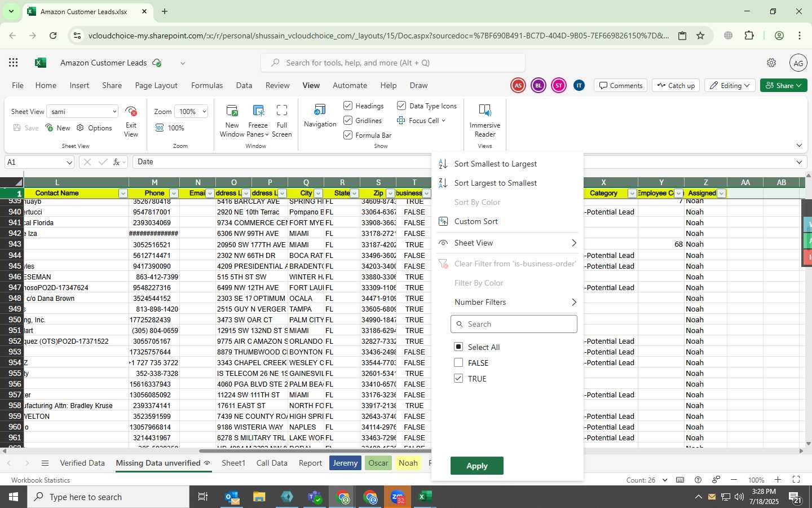
Task: Open Freeze Panes tool
Action: 258,120
